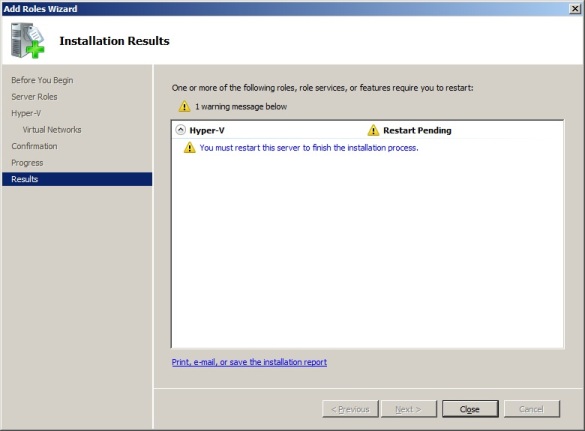Select Before You Begin step in sidebar
This screenshot has width=585, height=431.
[x=42, y=80]
